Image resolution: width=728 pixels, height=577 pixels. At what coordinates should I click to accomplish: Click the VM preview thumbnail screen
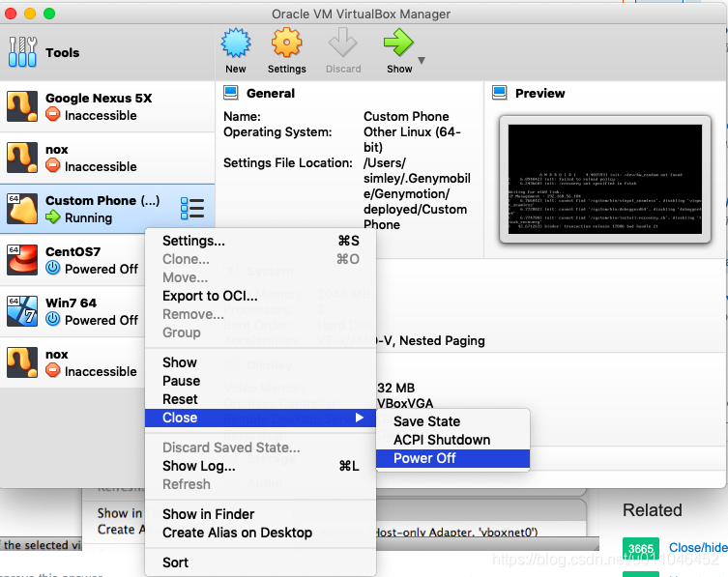[x=605, y=179]
